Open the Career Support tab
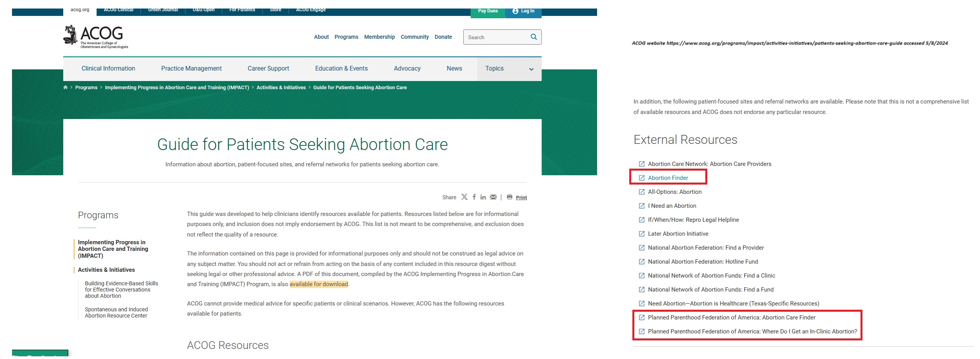This screenshot has width=980, height=359. (268, 69)
